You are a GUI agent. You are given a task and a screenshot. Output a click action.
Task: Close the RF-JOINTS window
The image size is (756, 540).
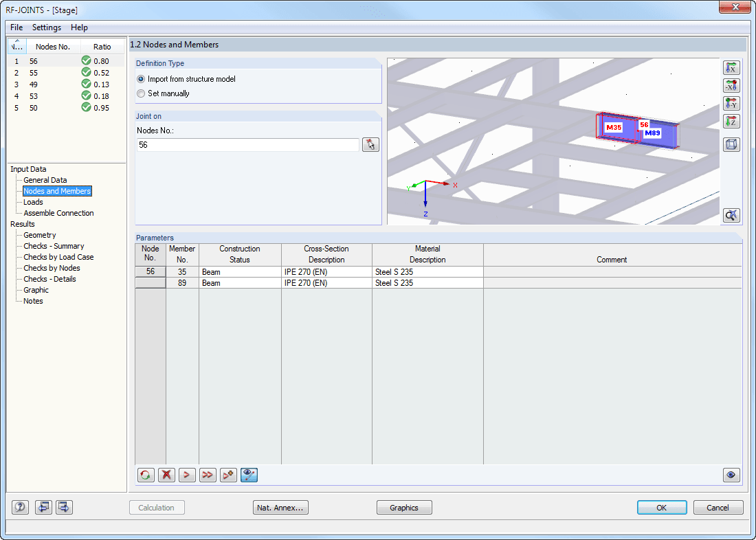[x=735, y=7]
